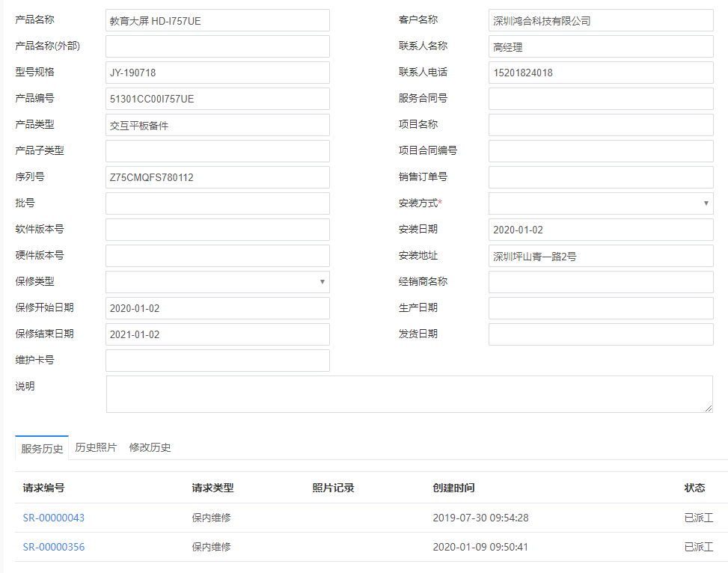Click the 维护卡号 input field
The image size is (728, 573).
pos(217,360)
